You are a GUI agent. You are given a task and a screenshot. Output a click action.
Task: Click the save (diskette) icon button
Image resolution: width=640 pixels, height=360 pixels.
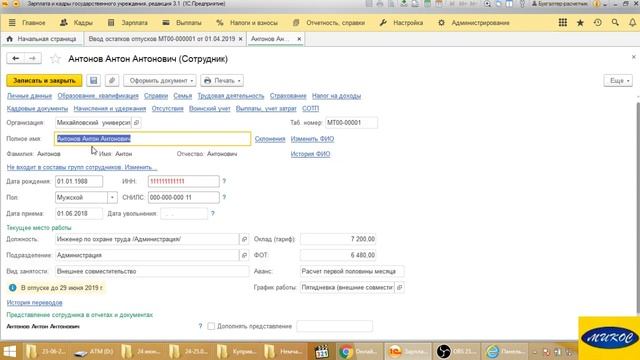93,80
